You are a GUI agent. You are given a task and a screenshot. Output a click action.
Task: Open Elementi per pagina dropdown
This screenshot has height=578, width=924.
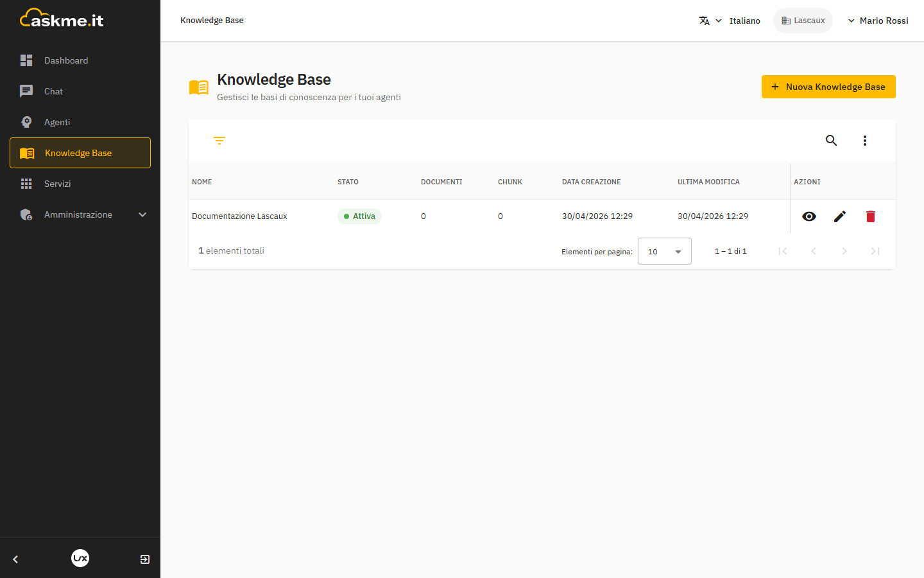pyautogui.click(x=665, y=251)
